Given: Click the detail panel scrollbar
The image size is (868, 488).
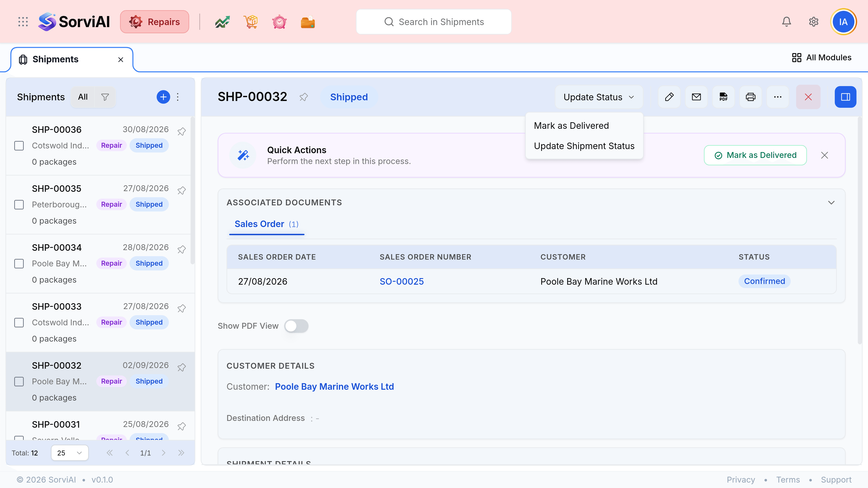Looking at the screenshot, I should click(860, 230).
